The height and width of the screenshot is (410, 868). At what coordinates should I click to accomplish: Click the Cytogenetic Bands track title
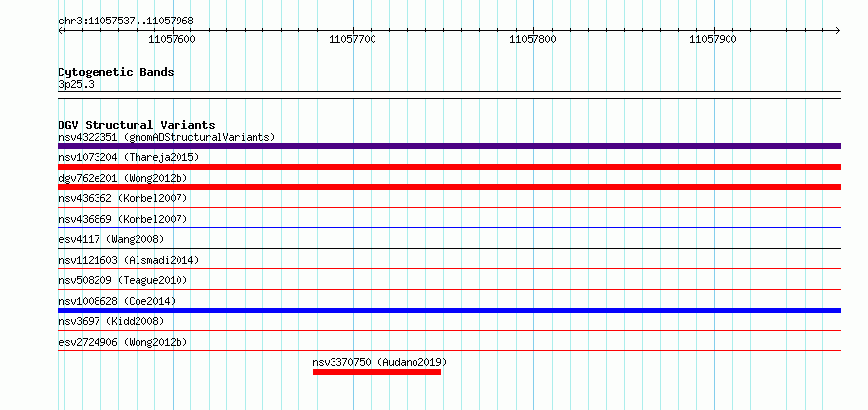click(116, 72)
